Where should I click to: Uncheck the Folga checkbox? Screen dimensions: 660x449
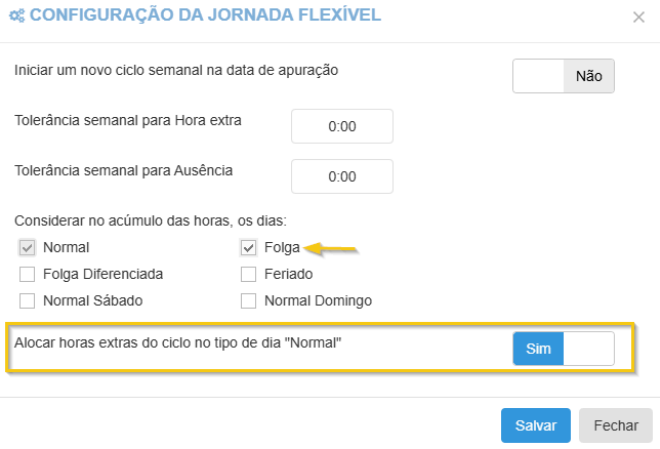[249, 247]
